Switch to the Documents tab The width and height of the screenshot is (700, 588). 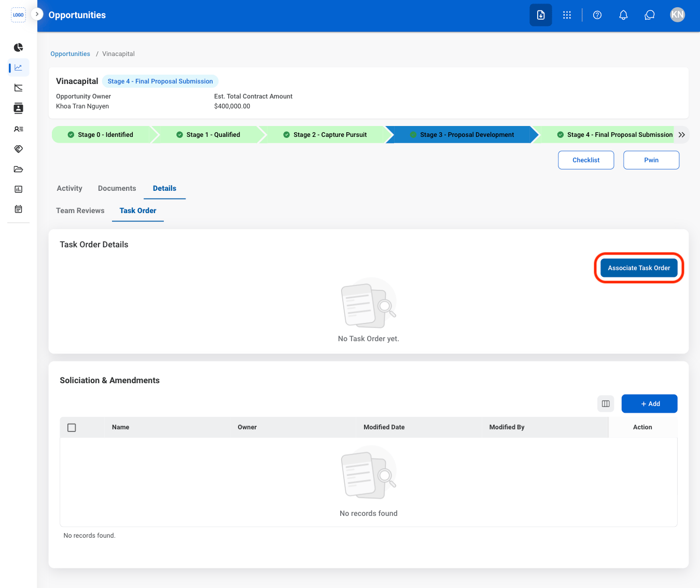[x=117, y=188]
